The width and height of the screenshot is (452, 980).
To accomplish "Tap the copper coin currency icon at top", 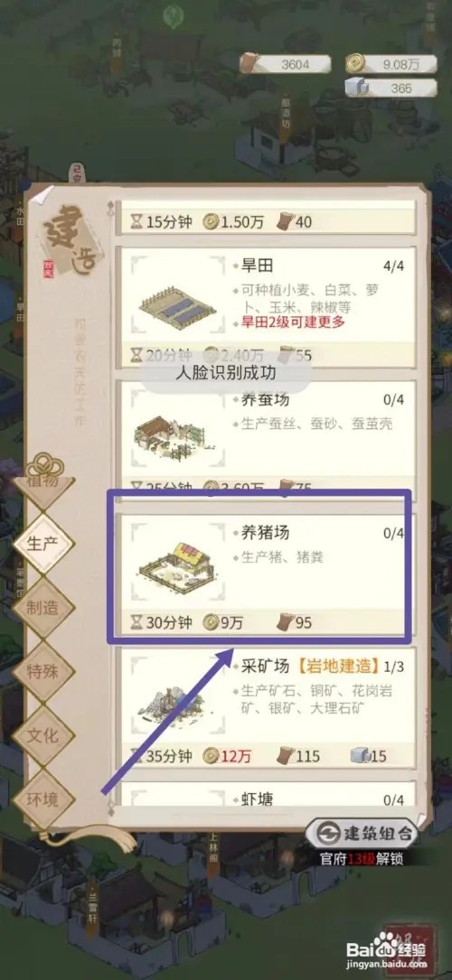I will pyautogui.click(x=356, y=64).
